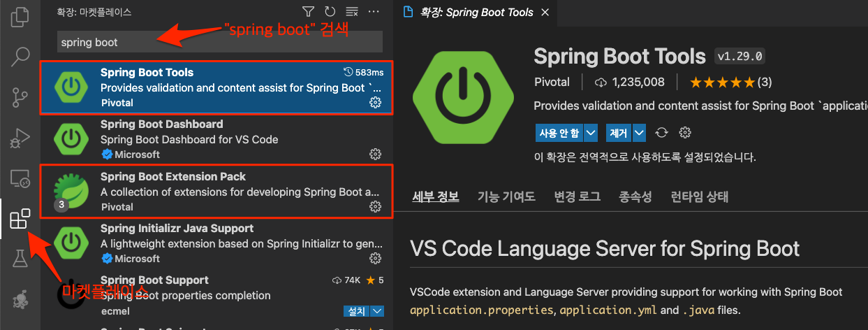The image size is (868, 330).
Task: Click the v1.29.0 version badge
Action: 740,57
